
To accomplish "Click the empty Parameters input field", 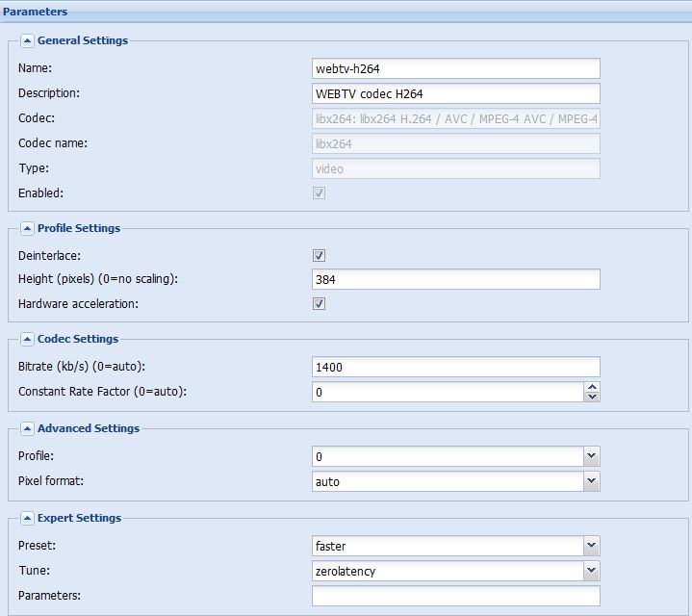I will point(456,596).
